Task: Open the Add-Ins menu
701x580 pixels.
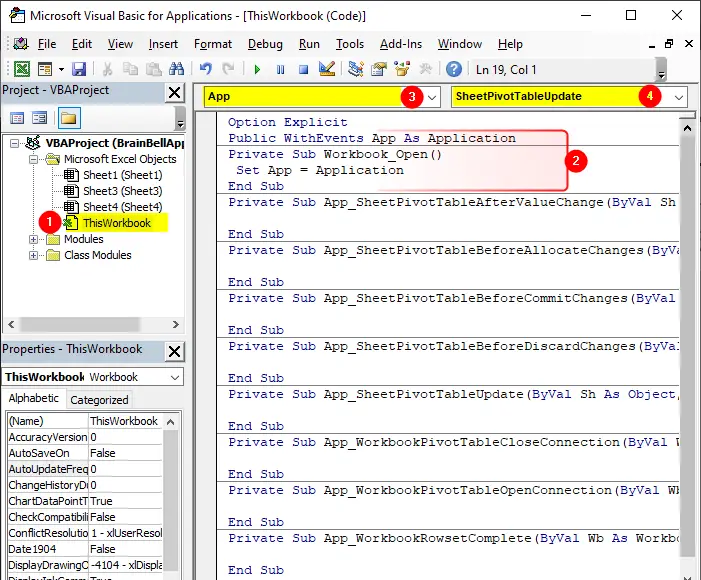Action: [401, 44]
